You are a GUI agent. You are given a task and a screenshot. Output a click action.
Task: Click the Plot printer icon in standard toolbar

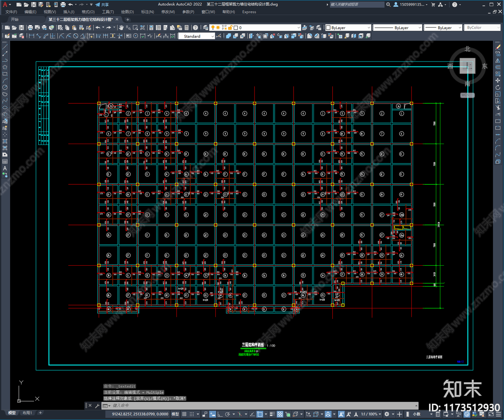(30, 28)
